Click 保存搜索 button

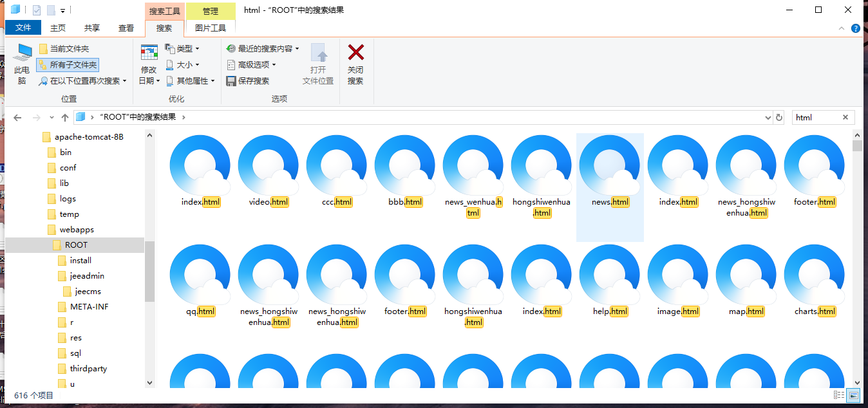click(248, 80)
